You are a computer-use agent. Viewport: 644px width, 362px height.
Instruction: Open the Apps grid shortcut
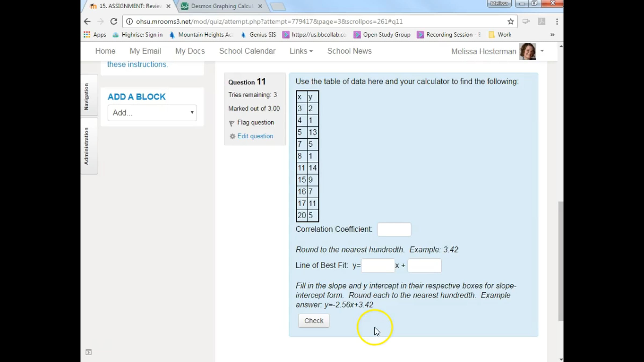click(87, 35)
